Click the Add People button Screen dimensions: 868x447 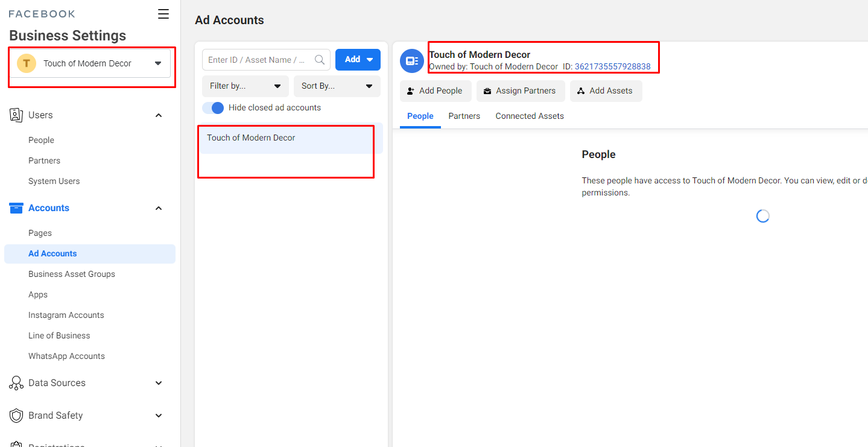[435, 91]
